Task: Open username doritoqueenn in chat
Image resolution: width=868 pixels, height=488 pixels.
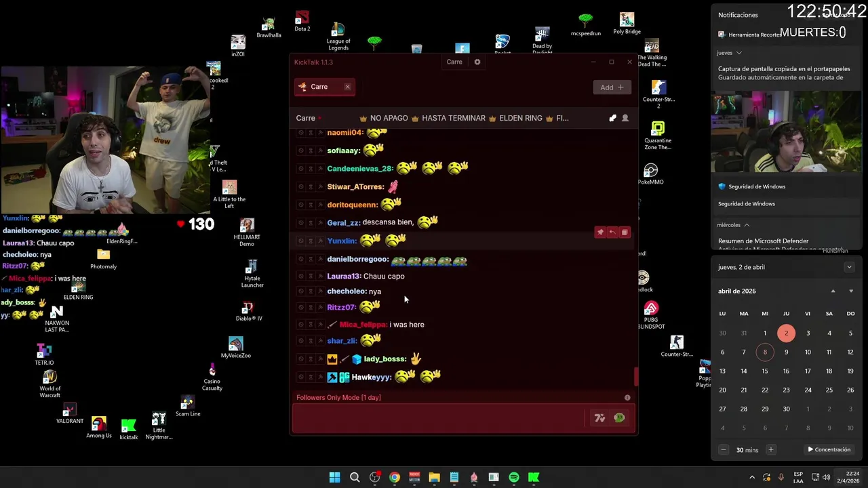Action: point(353,205)
